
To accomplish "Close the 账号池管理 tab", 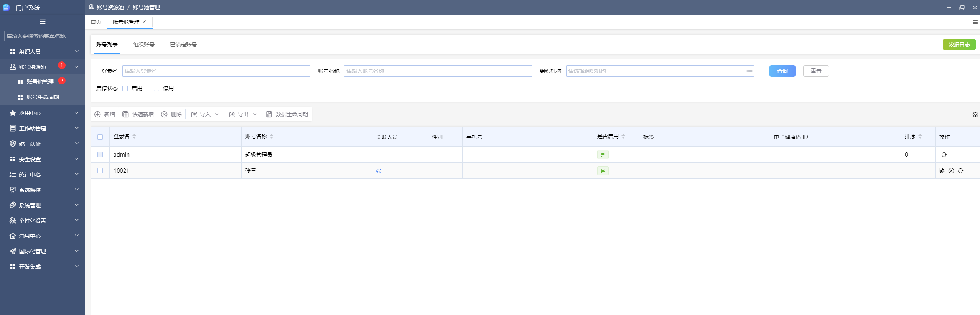I will click(145, 22).
